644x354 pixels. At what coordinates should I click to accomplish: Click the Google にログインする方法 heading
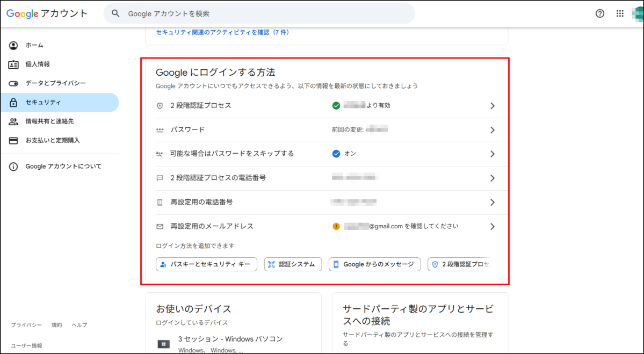click(x=215, y=73)
